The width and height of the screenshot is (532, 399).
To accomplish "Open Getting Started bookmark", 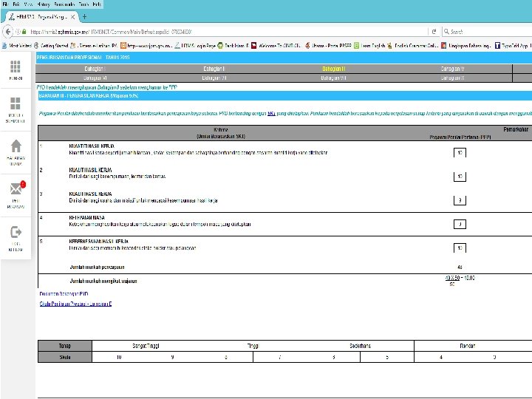I will coord(51,46).
